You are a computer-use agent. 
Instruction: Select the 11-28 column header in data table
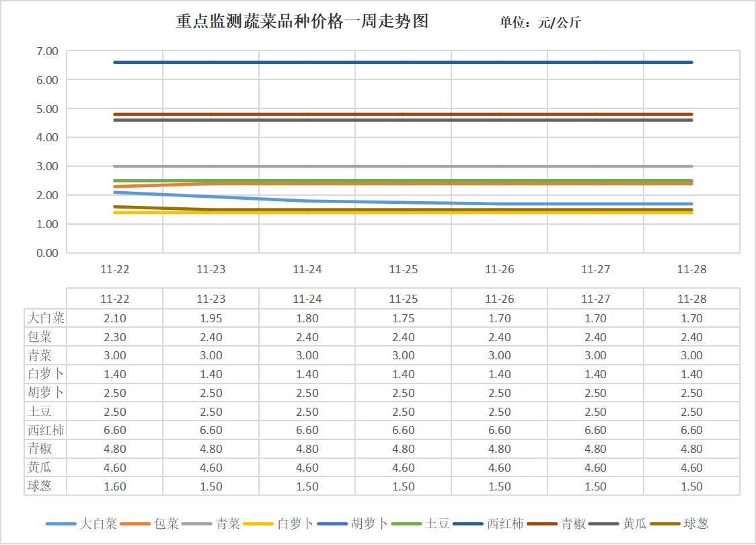[691, 299]
